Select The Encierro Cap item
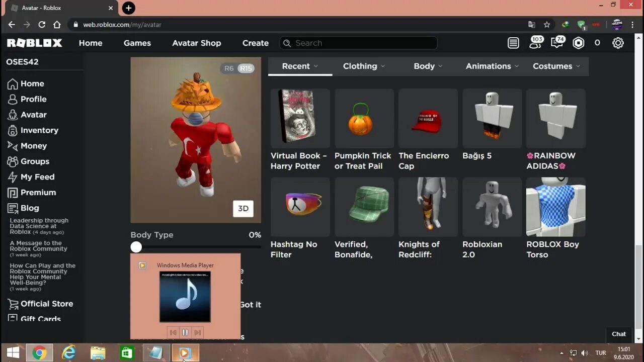Screen dimensions: 644x362 (x=428, y=130)
